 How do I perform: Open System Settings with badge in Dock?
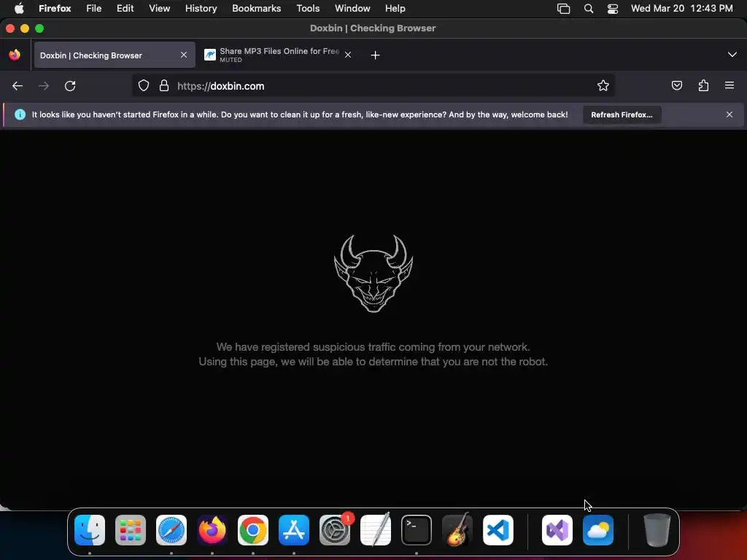(335, 530)
